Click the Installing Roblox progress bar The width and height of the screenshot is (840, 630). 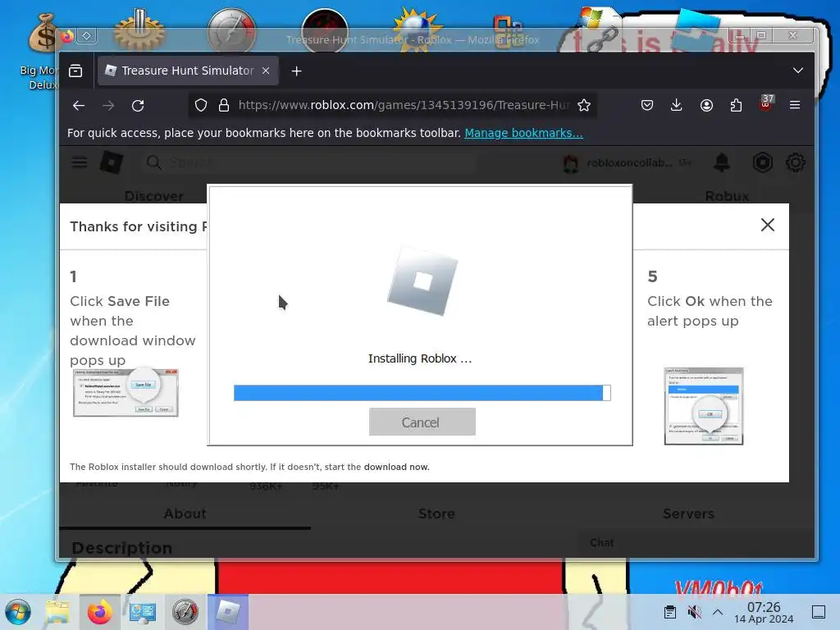click(x=422, y=393)
